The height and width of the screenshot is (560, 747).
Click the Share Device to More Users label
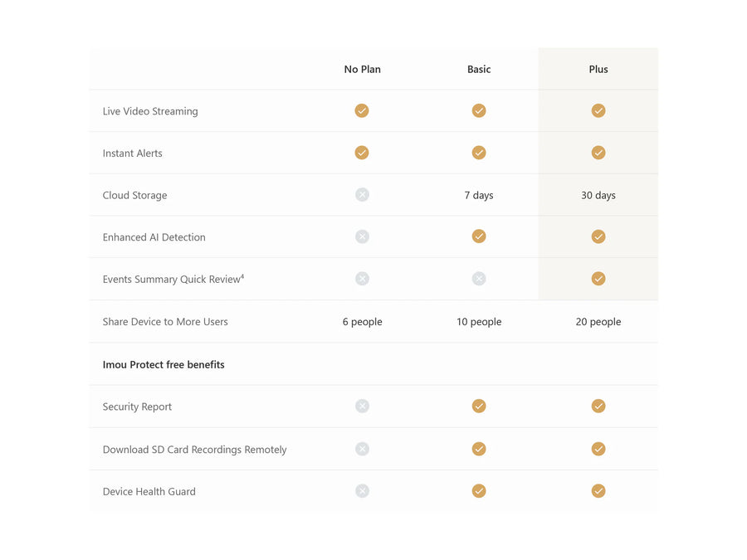[x=165, y=322]
